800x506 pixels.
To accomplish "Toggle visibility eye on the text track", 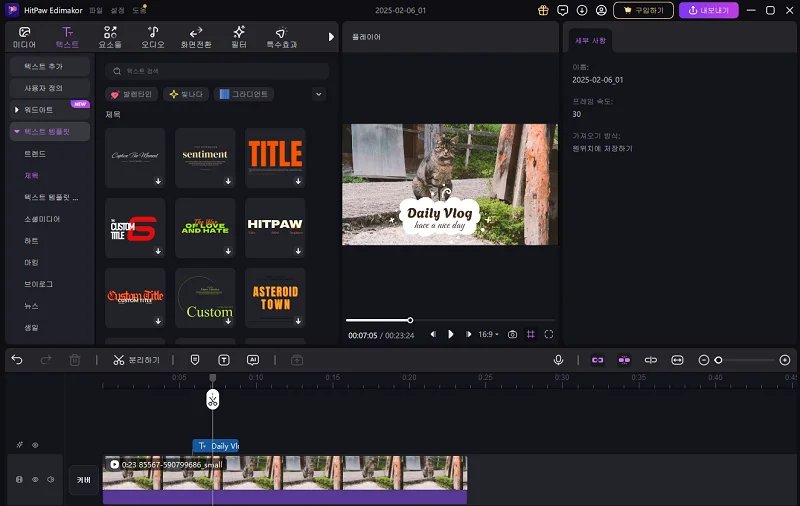I will pos(35,445).
